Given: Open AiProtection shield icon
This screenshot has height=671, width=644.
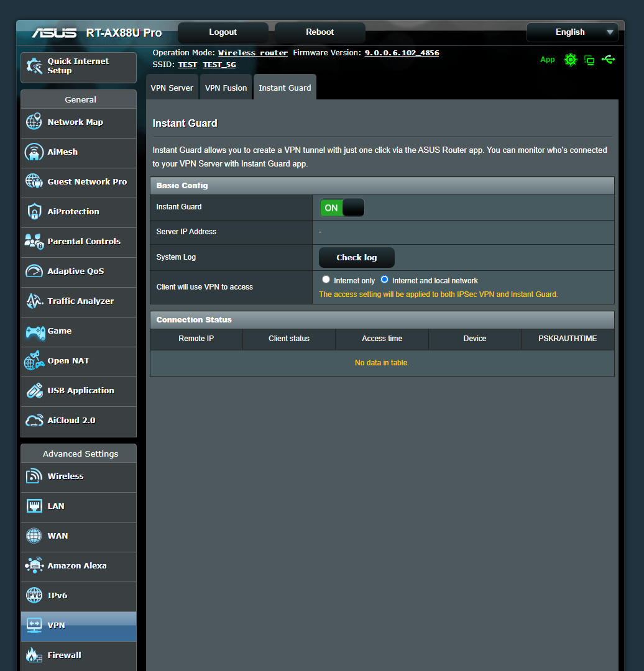Looking at the screenshot, I should tap(34, 211).
